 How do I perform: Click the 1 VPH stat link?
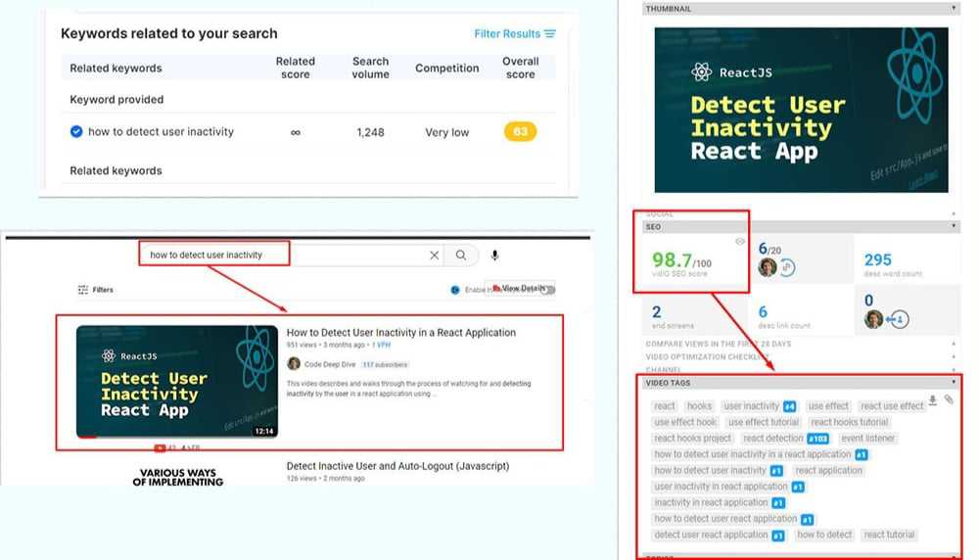click(382, 345)
